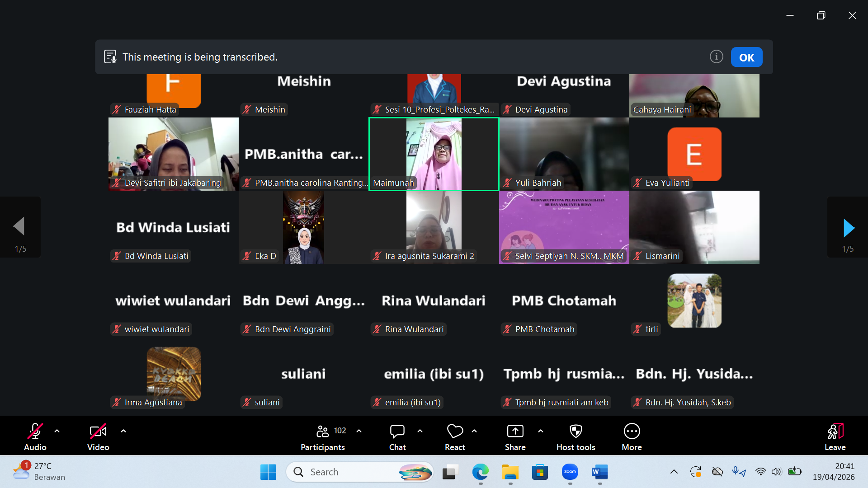Click "Tpmb hj rusmiati am keb" name label
868x488 pixels.
pos(562,402)
